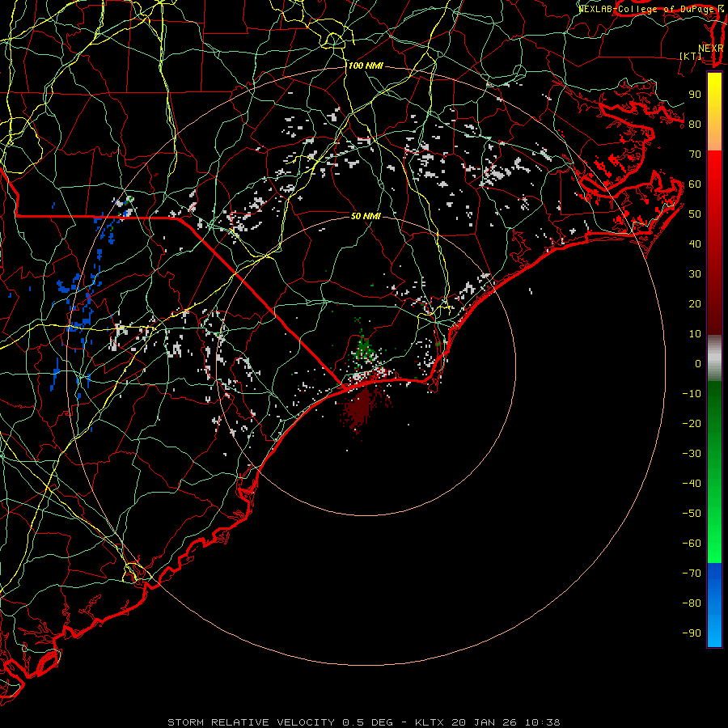Viewport: 728px width, 728px height.
Task: Select the -80 value on the velocity scale
Action: point(692,603)
